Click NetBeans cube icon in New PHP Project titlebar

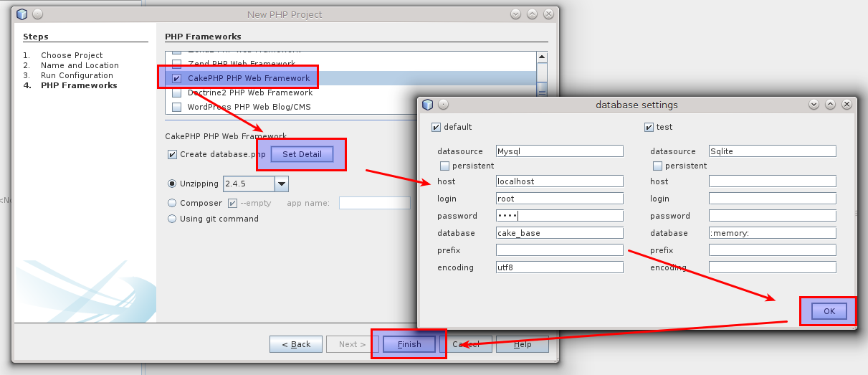(22, 14)
